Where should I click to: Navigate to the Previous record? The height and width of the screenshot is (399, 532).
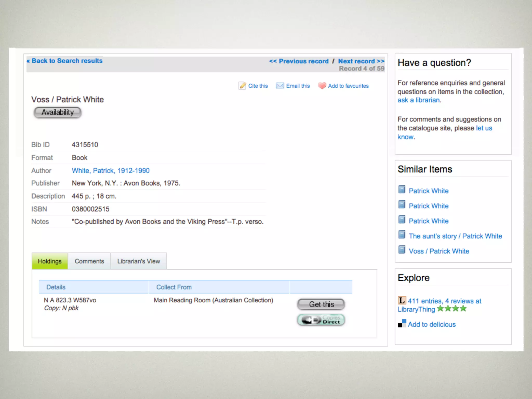pos(299,61)
